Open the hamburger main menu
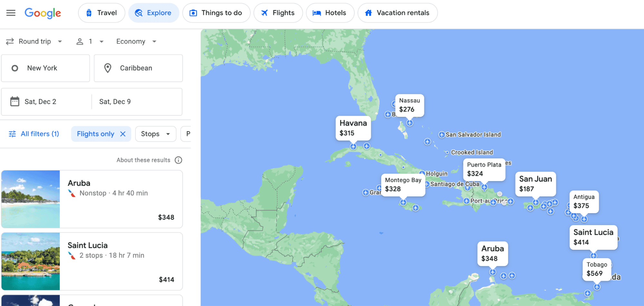Viewport: 644px width, 306px height. pyautogui.click(x=11, y=13)
